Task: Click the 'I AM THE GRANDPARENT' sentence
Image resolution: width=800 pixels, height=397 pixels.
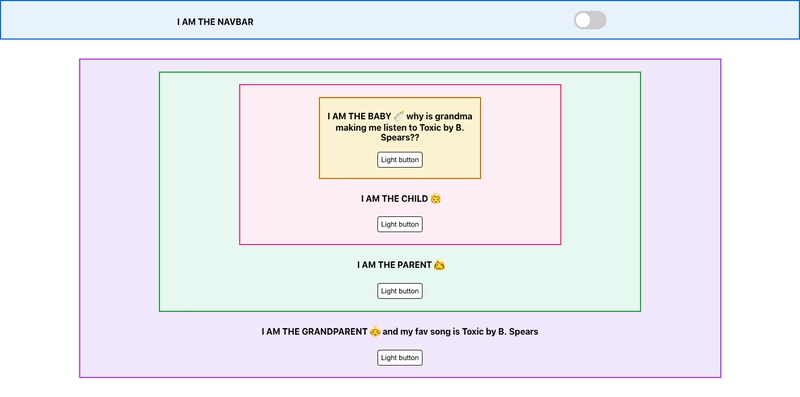Action: tap(400, 332)
